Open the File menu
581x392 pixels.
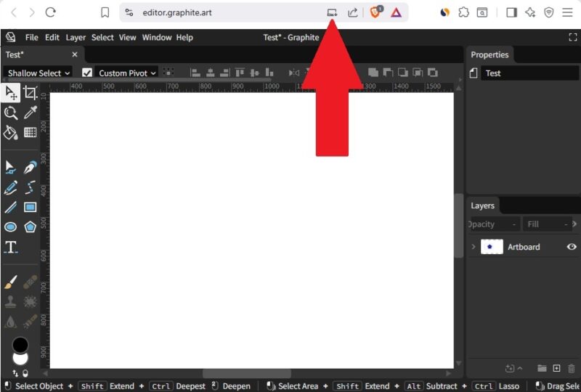tap(31, 38)
